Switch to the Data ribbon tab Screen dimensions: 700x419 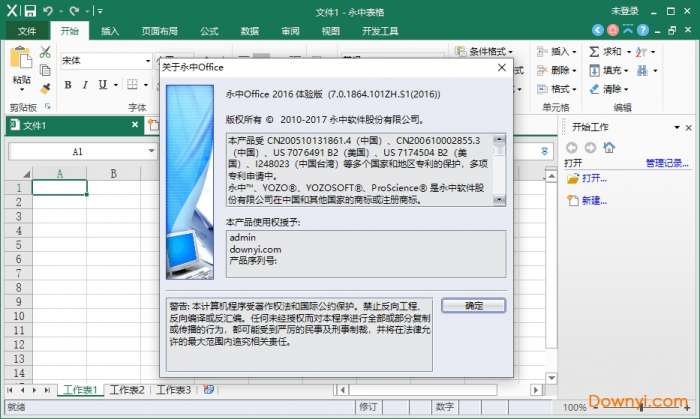click(x=250, y=31)
